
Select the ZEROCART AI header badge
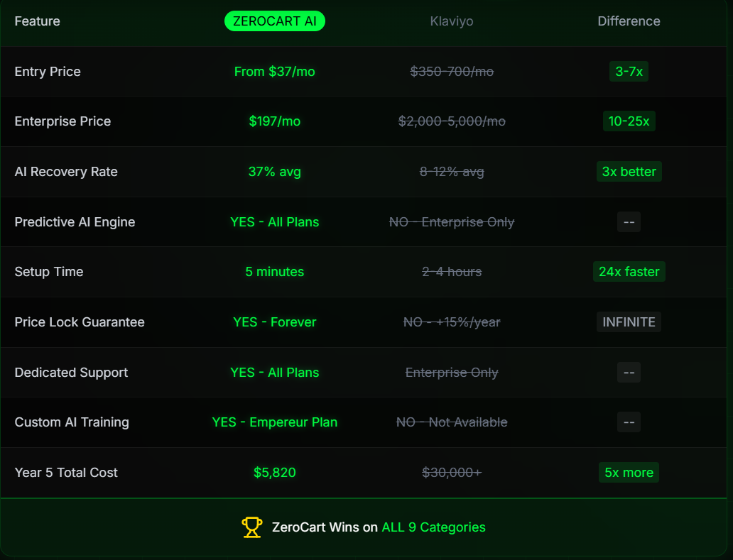click(275, 21)
